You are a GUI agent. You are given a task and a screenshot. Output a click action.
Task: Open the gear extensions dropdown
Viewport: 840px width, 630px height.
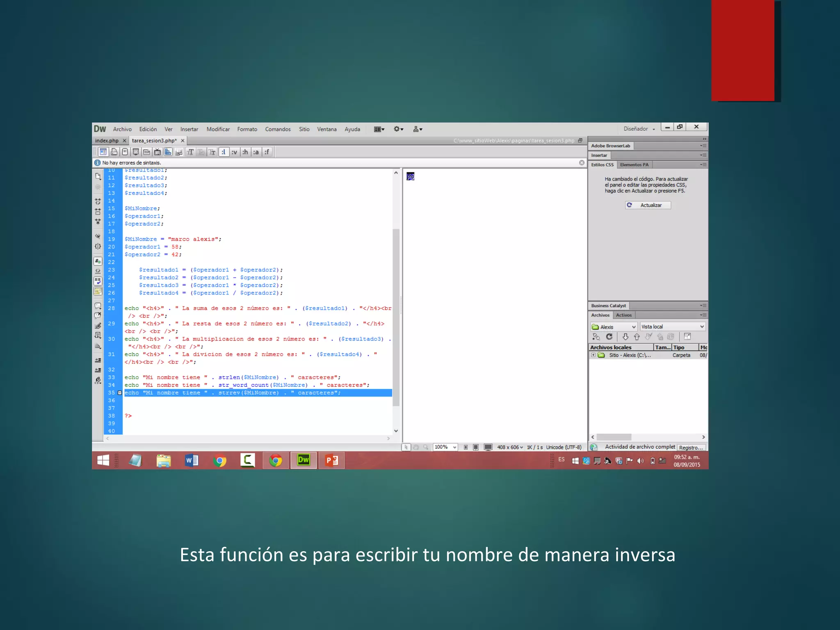pos(399,129)
